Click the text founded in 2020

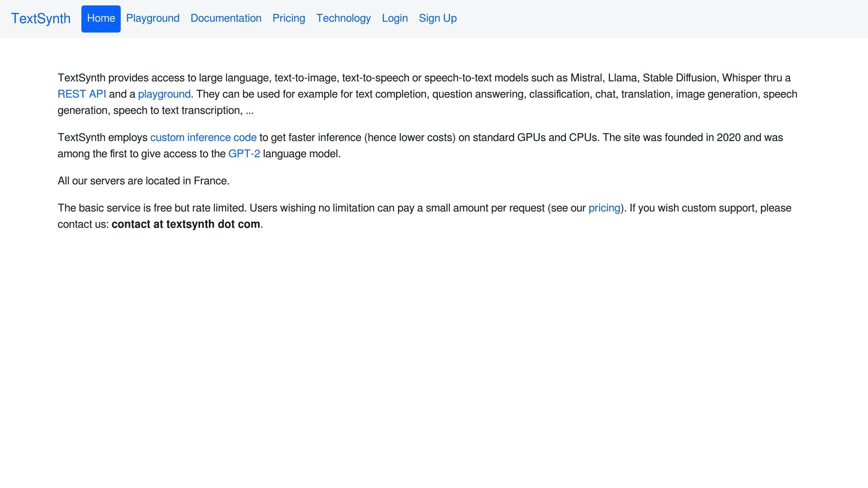click(703, 138)
